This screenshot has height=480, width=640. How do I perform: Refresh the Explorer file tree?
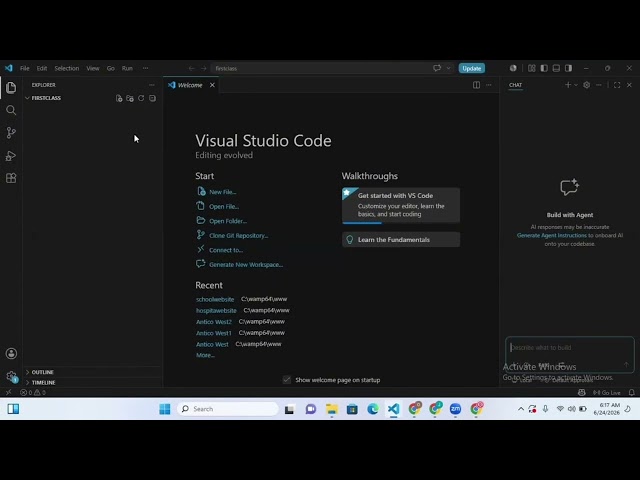(x=141, y=98)
